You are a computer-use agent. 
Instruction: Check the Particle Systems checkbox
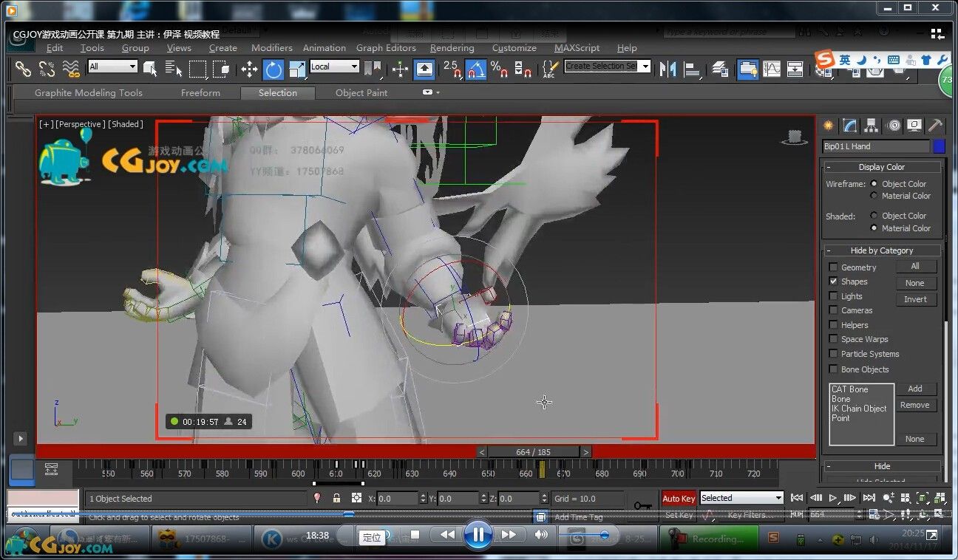pos(834,354)
